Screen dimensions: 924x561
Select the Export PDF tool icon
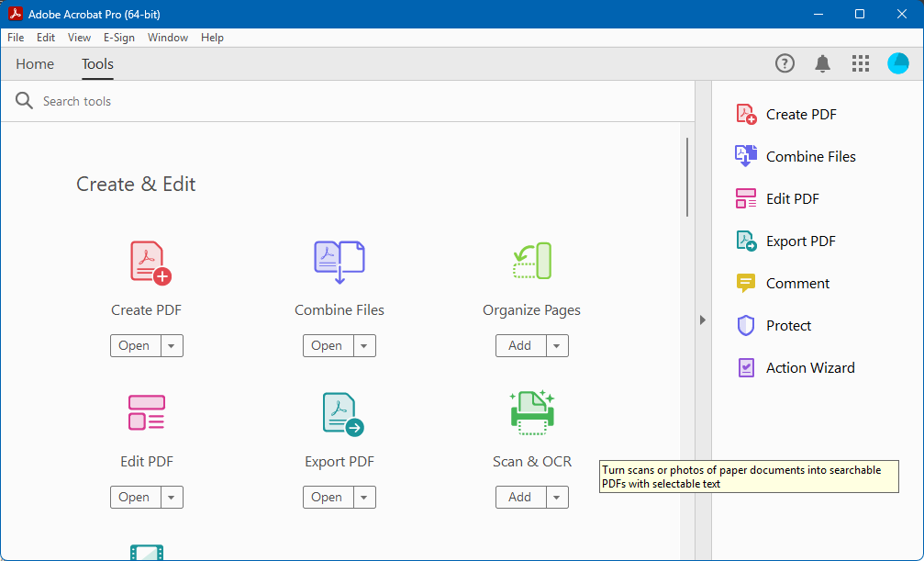[339, 412]
